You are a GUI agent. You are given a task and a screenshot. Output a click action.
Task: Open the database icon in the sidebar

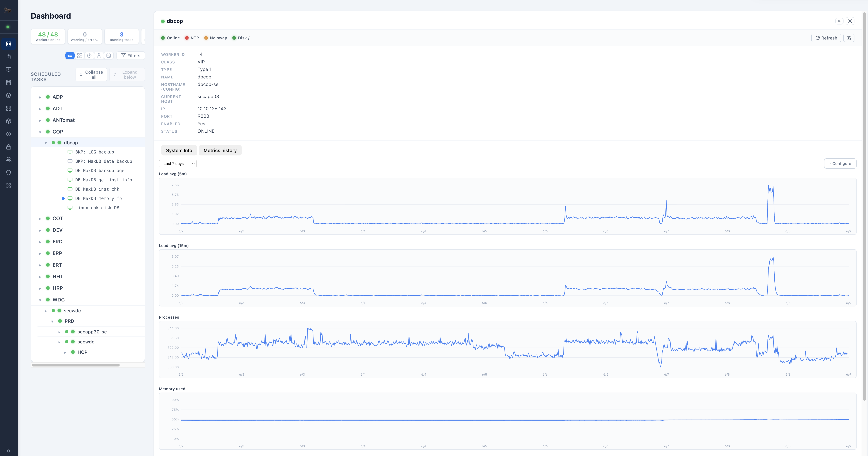[9, 83]
